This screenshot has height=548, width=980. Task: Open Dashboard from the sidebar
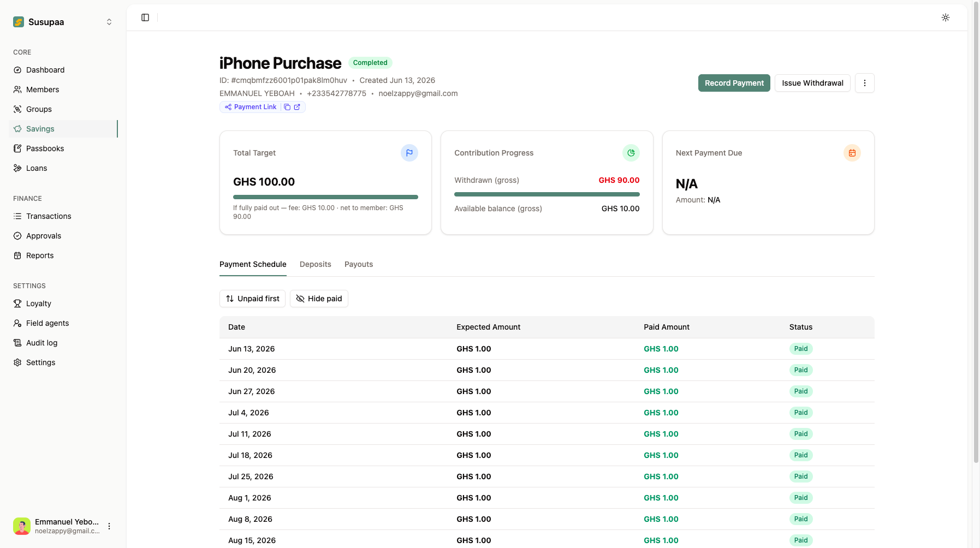(63, 70)
